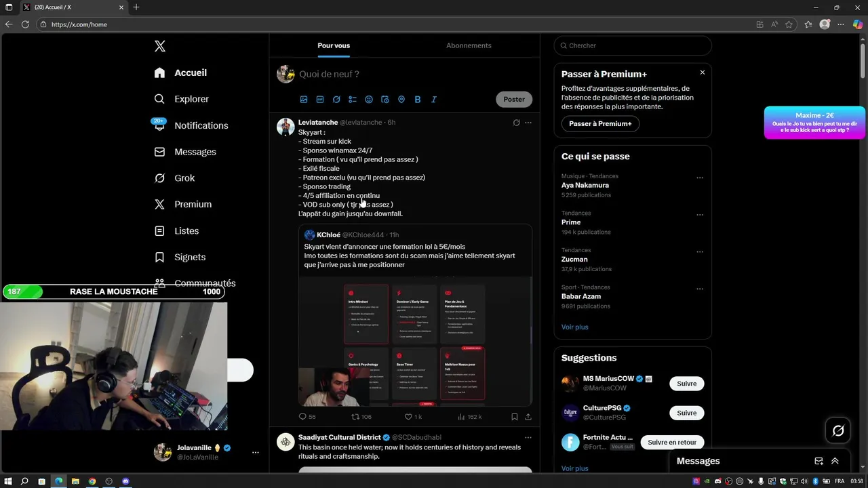Image resolution: width=868 pixels, height=488 pixels.
Task: Add a poll to the post
Action: point(353,100)
